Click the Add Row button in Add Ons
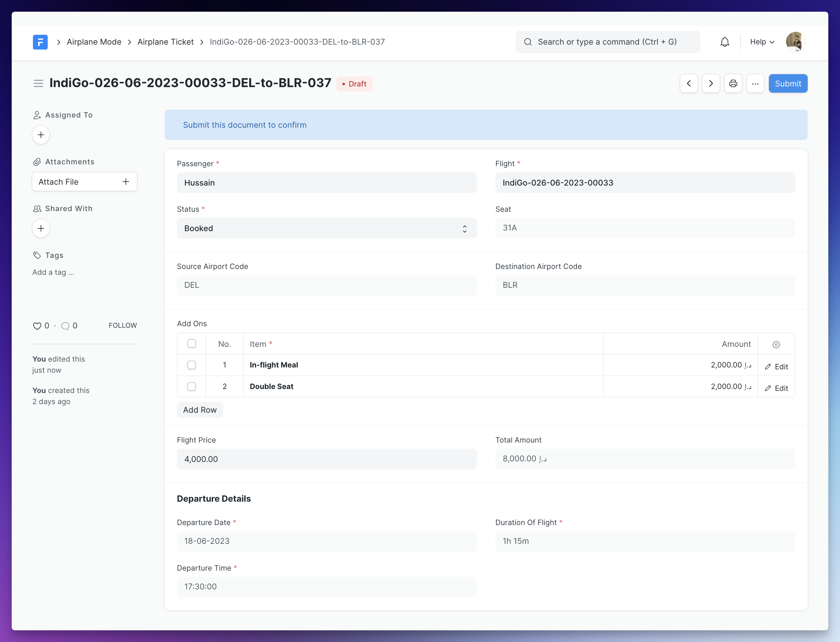 (x=200, y=409)
